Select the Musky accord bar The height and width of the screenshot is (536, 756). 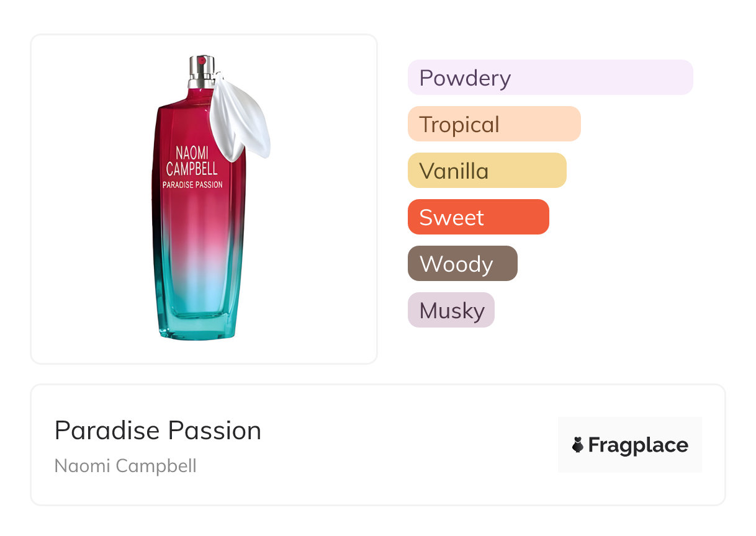pyautogui.click(x=451, y=310)
